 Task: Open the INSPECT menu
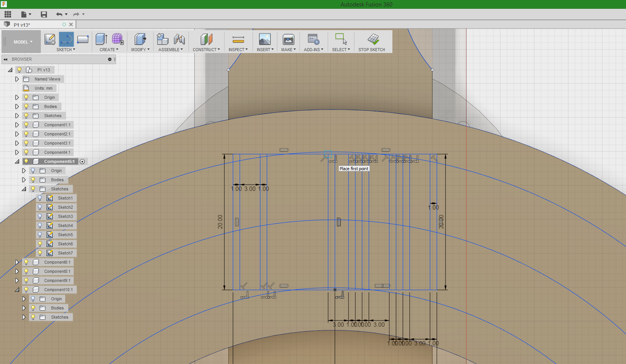(238, 50)
